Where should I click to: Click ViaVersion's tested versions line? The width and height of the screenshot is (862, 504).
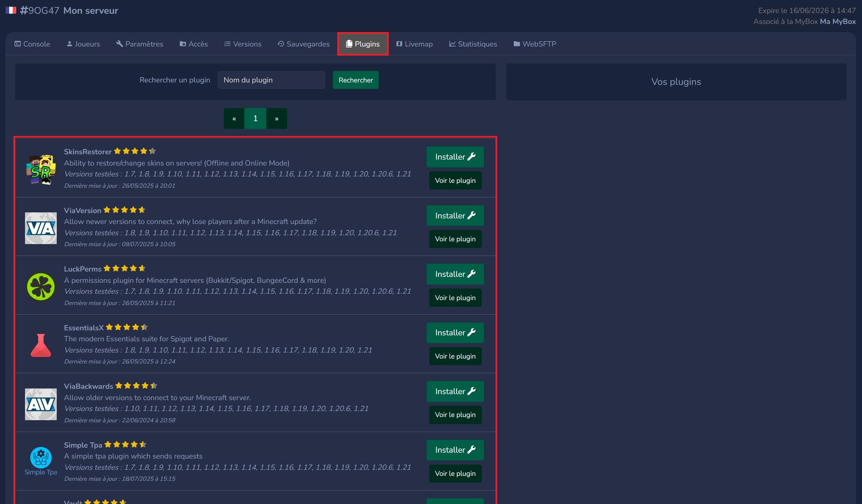click(x=230, y=233)
